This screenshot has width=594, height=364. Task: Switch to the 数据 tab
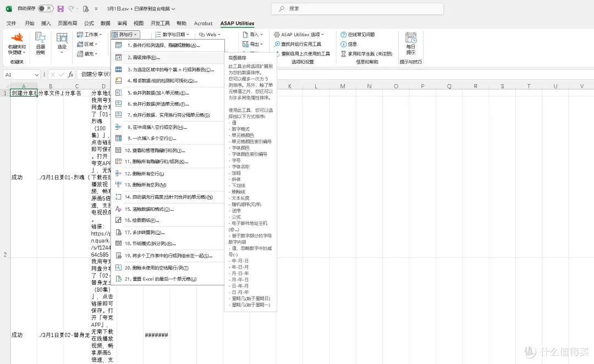coord(105,23)
